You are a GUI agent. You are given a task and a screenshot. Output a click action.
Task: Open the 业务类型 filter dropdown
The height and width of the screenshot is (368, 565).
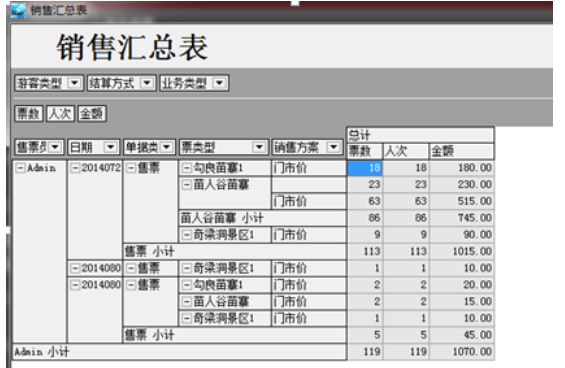(219, 83)
